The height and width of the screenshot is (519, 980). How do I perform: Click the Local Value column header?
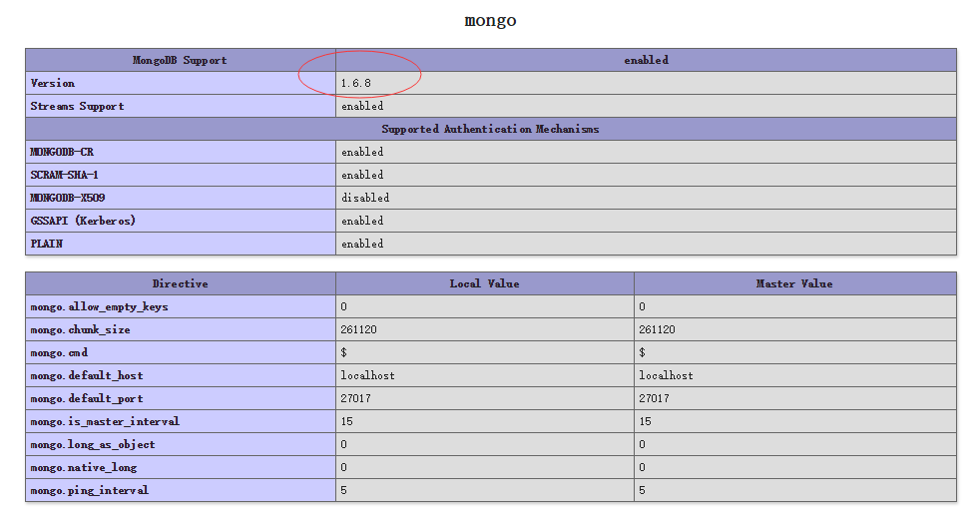(484, 283)
